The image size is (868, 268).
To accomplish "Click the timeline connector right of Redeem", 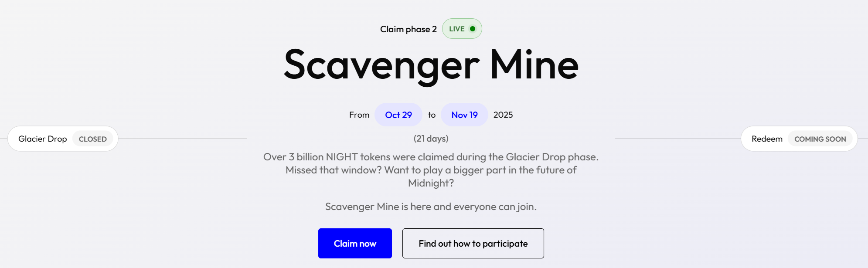I will (863, 139).
